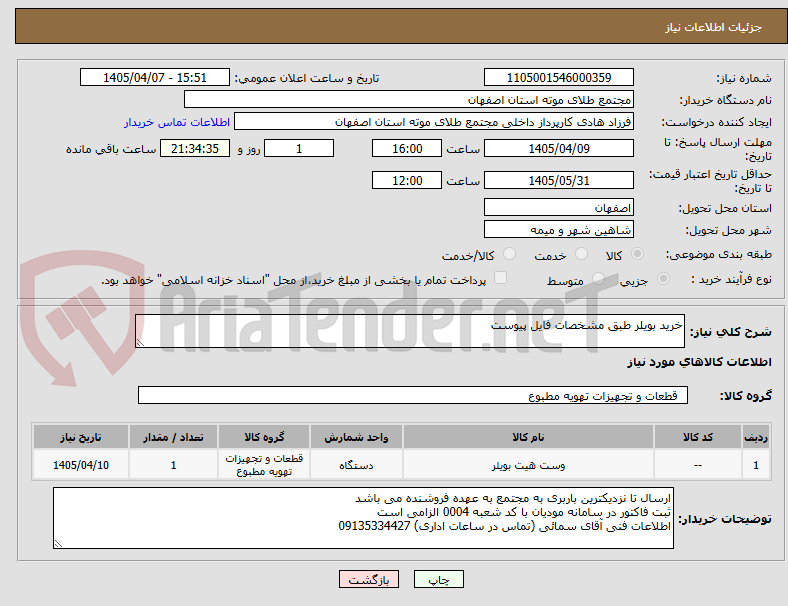Click the جزئیات اطلاعات نیاز header title
Image resolution: width=788 pixels, height=606 pixels.
point(714,27)
